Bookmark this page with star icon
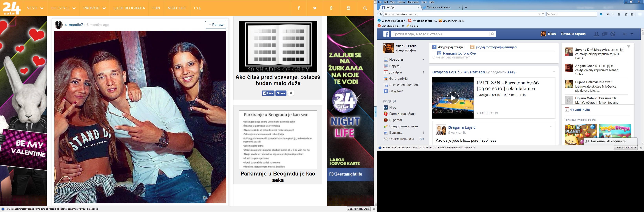 [626, 14]
